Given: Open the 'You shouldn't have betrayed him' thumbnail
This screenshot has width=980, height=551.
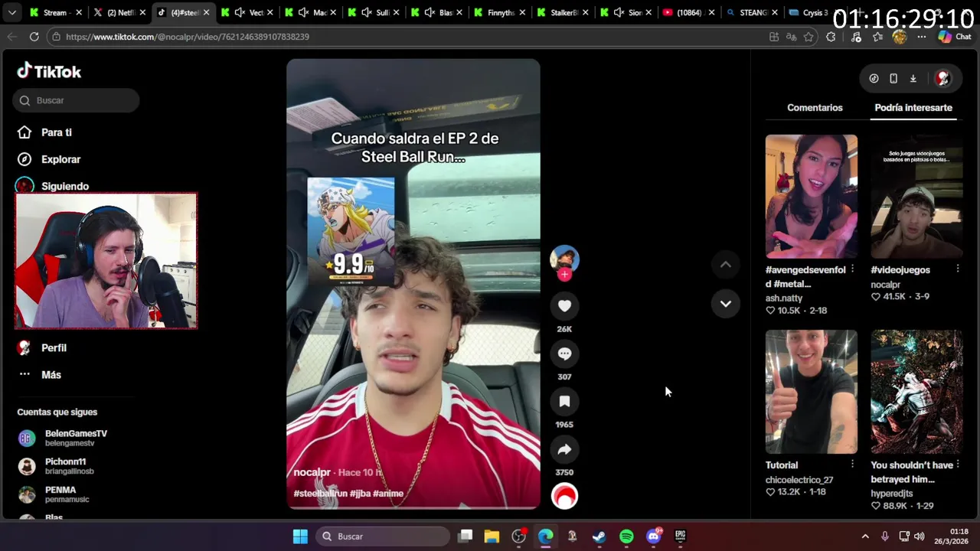Looking at the screenshot, I should click(916, 392).
